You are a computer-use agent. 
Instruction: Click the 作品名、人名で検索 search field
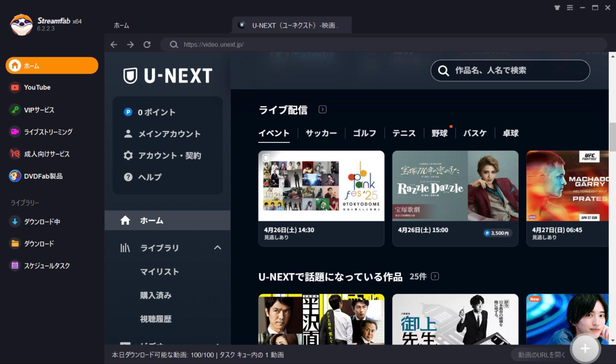click(510, 70)
